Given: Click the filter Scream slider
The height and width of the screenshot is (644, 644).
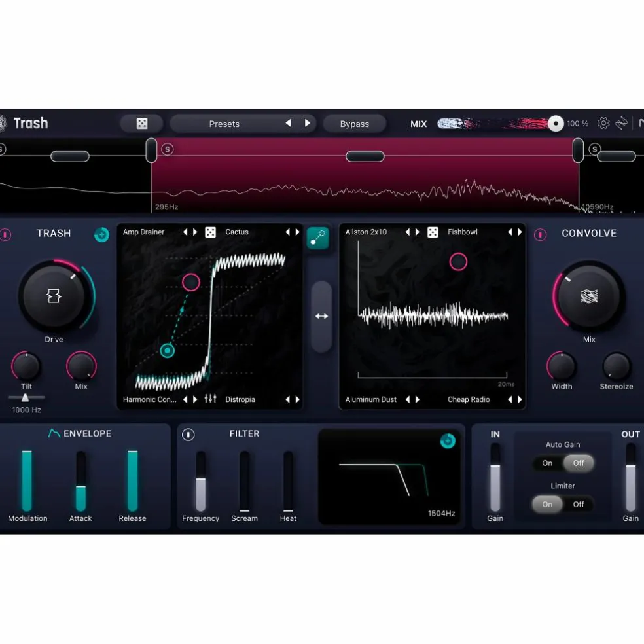Looking at the screenshot, I should pos(244,481).
